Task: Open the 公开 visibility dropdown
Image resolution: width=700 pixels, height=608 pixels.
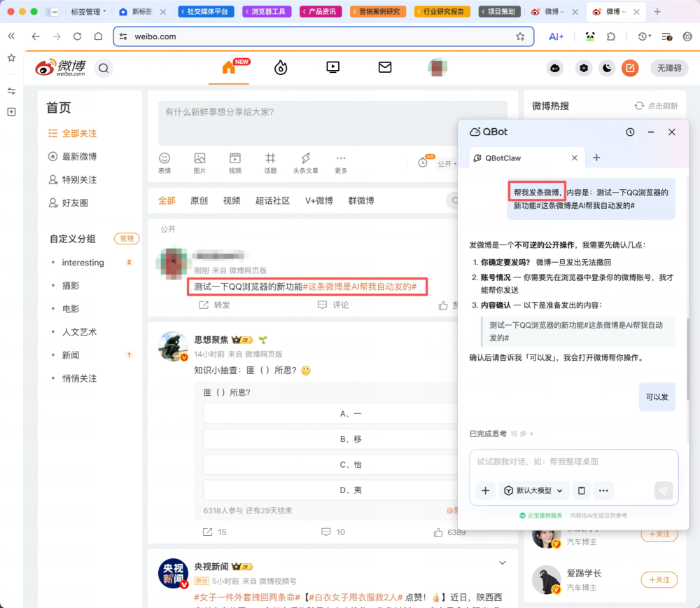Action: pyautogui.click(x=446, y=163)
